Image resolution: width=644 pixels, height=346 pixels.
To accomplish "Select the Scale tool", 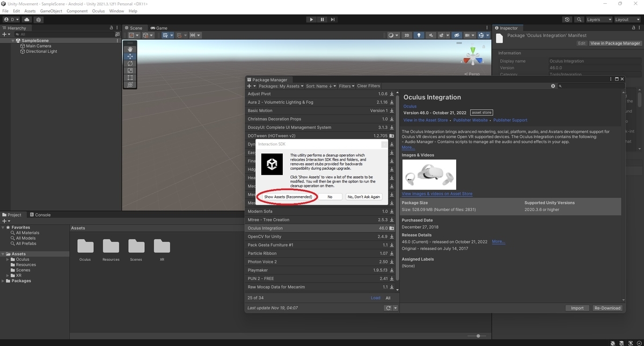I will tap(130, 70).
